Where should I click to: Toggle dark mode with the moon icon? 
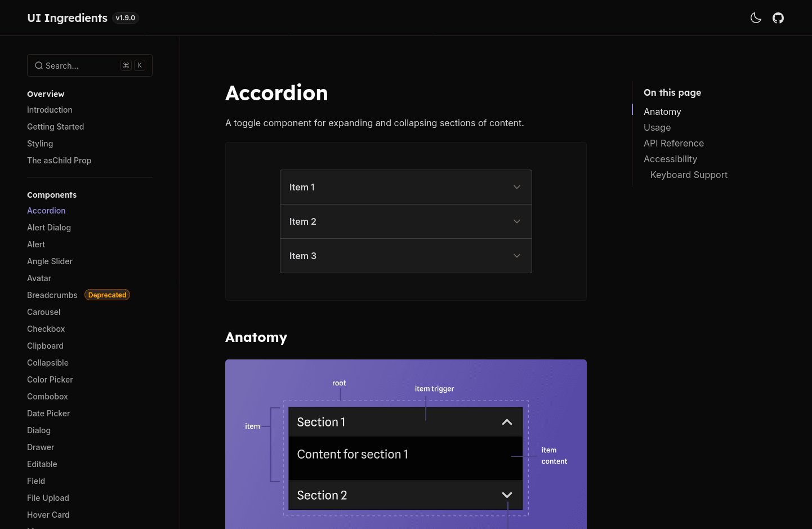tap(756, 18)
